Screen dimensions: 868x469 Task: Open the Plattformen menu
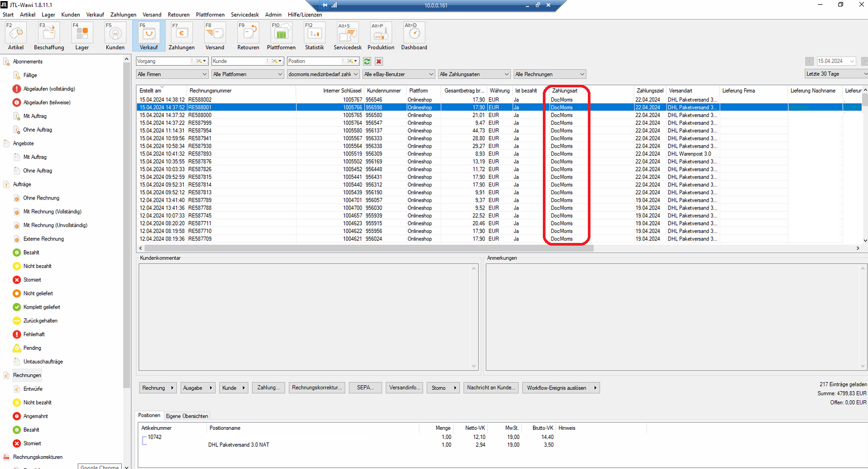point(210,15)
